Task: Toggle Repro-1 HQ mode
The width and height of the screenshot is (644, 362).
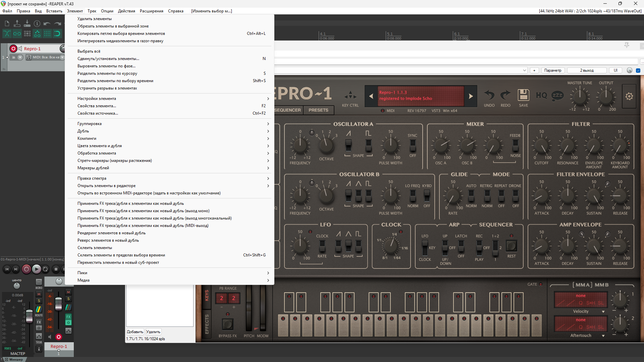Action: (541, 96)
